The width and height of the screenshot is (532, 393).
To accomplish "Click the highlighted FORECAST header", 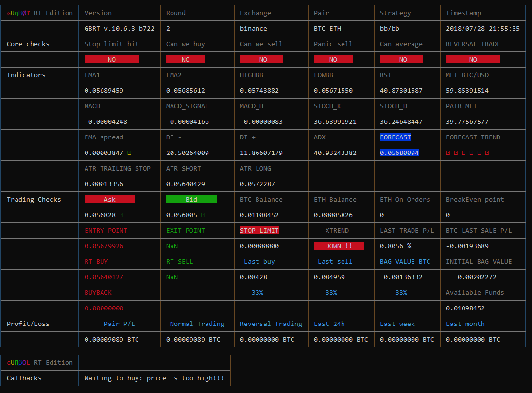I will tap(395, 137).
